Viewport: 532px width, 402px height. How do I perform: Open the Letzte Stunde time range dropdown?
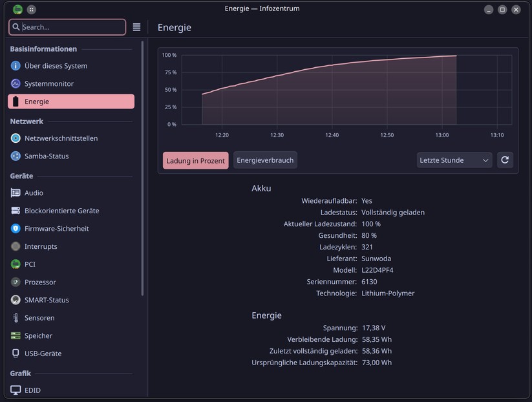(454, 160)
